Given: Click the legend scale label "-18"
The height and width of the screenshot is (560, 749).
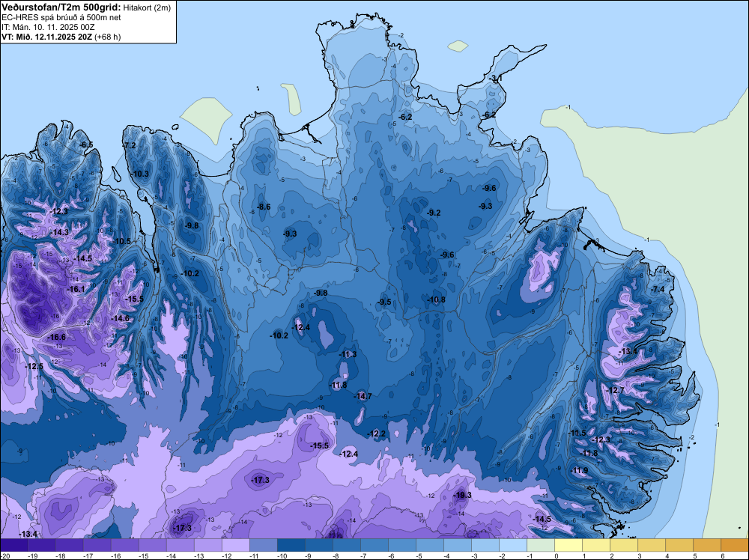Looking at the screenshot, I should pos(60,556).
